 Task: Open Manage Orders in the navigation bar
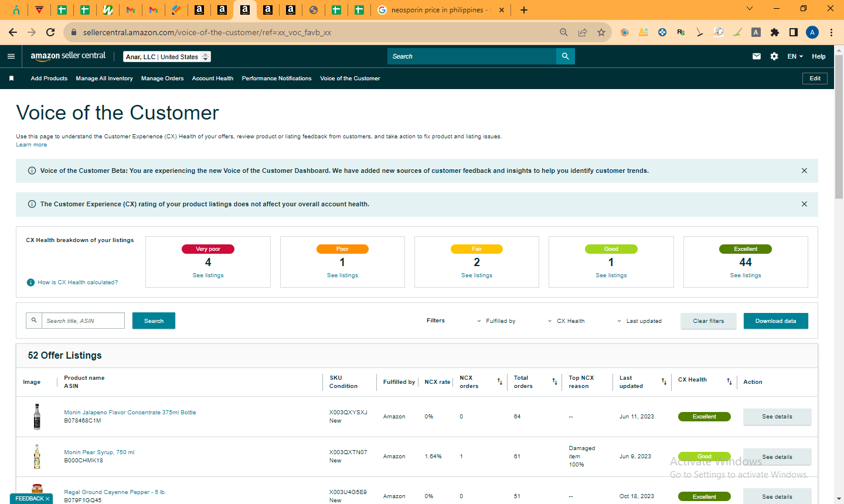[162, 79]
